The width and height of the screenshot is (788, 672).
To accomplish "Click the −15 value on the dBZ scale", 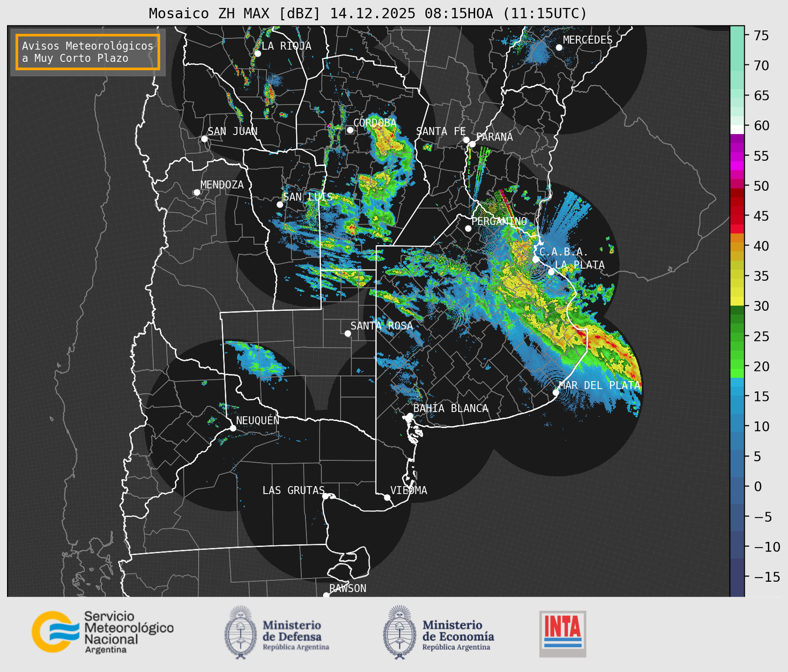I will coord(767,577).
